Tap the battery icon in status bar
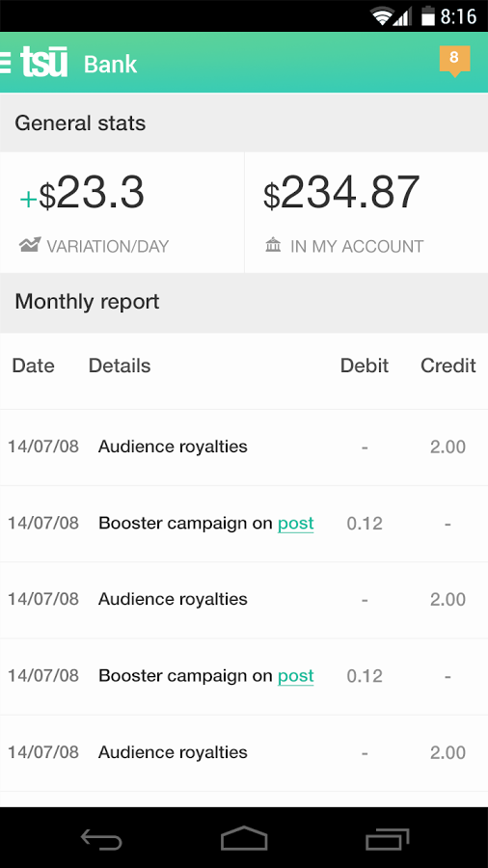 pyautogui.click(x=427, y=15)
